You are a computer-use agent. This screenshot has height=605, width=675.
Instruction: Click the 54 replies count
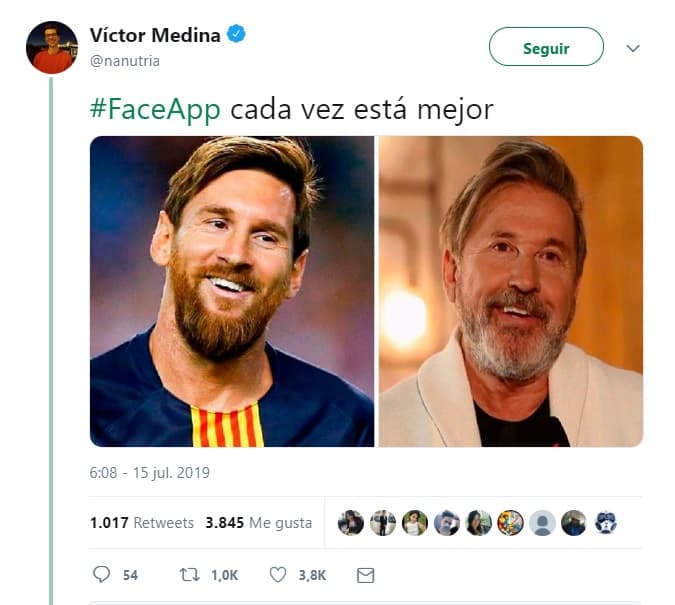(130, 575)
